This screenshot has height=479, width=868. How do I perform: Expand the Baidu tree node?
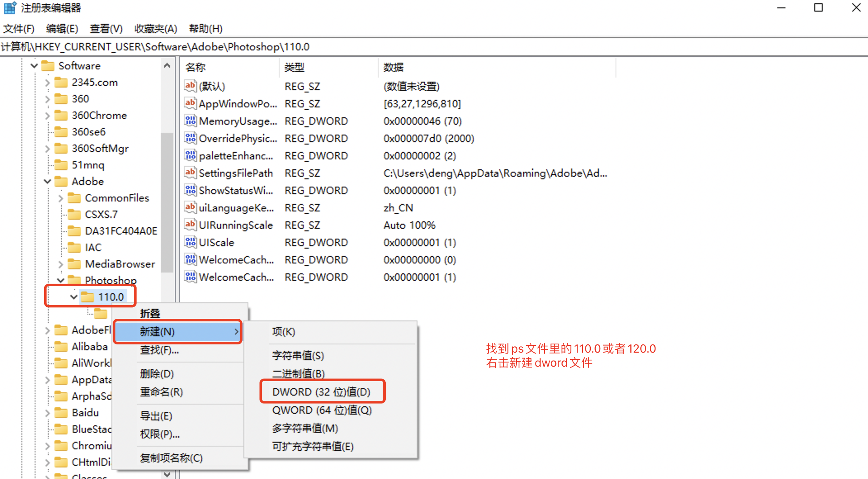click(47, 412)
